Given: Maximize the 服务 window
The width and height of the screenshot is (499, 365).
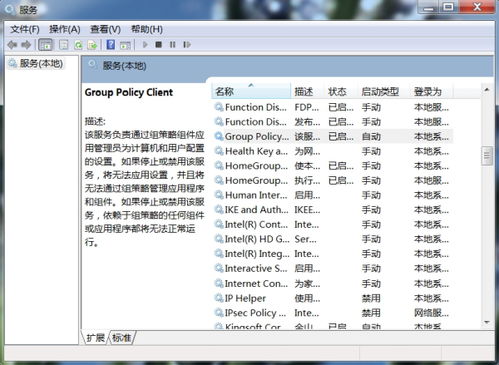Looking at the screenshot, I should pyautogui.click(x=449, y=7).
